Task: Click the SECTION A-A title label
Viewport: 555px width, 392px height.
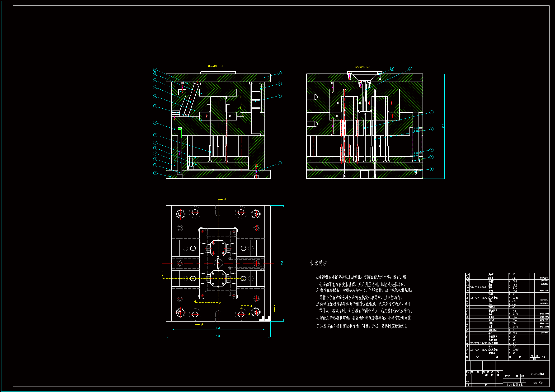Action: (215, 66)
